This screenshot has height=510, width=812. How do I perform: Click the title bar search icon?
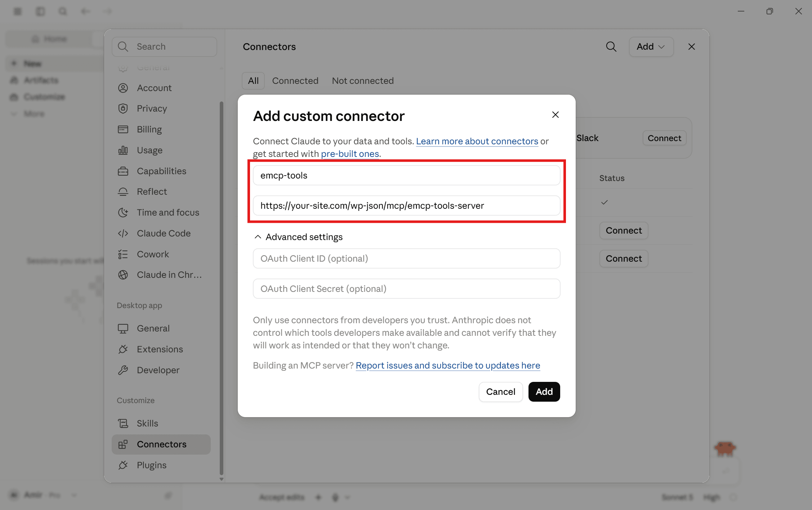pos(63,11)
